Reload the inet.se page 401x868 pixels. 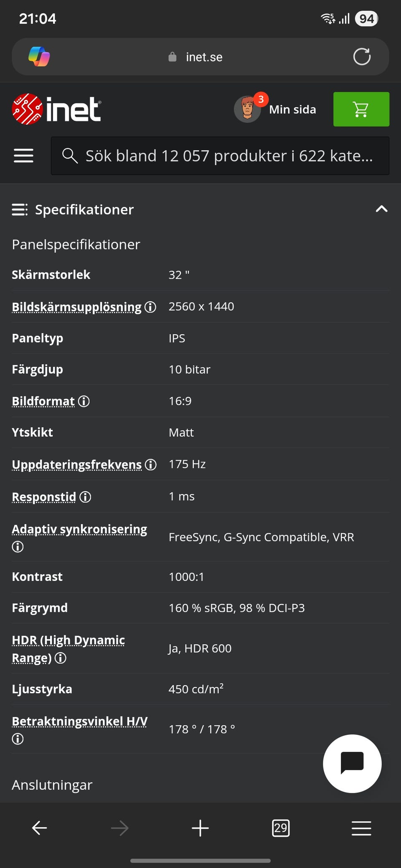click(362, 57)
